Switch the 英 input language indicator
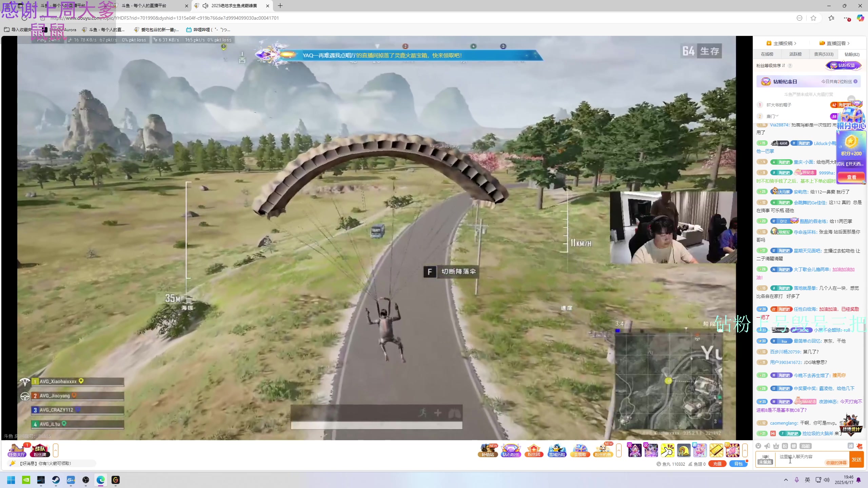 point(807,480)
